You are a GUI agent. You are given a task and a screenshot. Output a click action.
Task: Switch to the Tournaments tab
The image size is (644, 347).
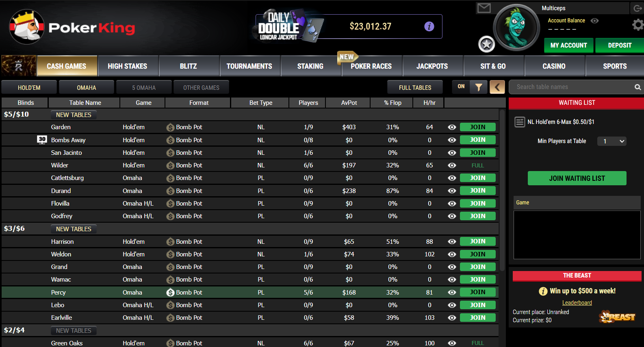click(249, 66)
